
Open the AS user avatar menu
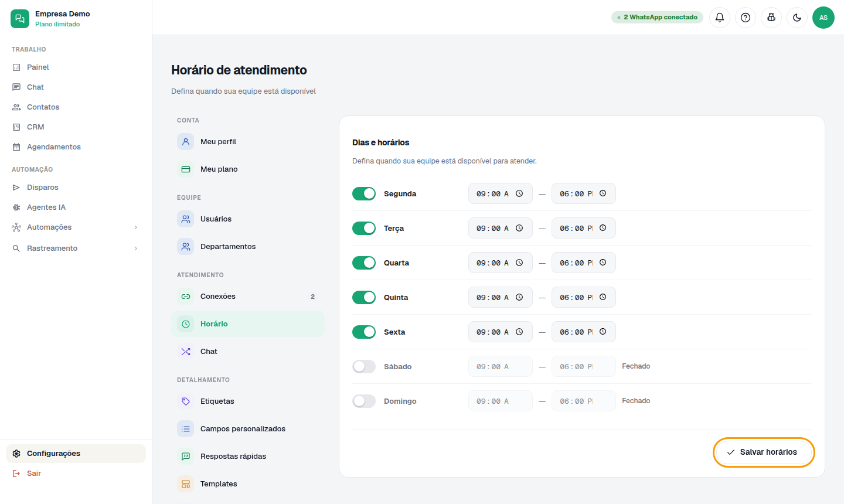[x=823, y=18]
